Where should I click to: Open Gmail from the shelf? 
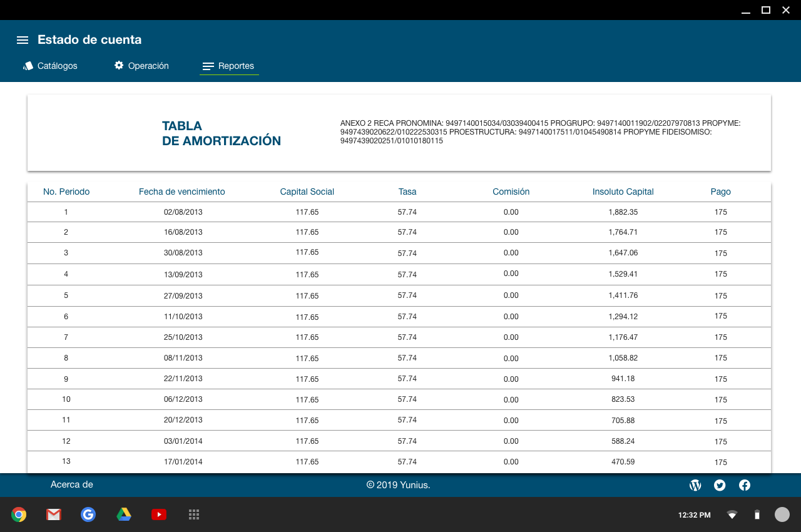pyautogui.click(x=54, y=514)
